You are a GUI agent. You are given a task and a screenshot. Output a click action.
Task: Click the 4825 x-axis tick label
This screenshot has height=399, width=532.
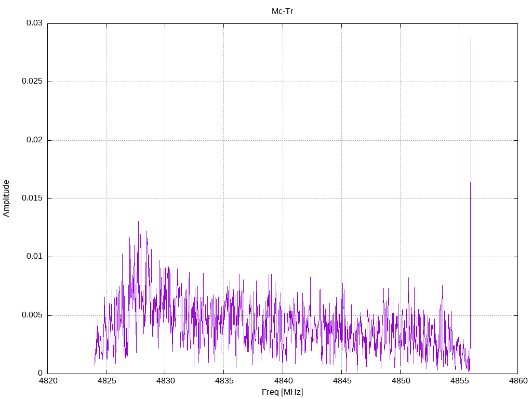[107, 381]
